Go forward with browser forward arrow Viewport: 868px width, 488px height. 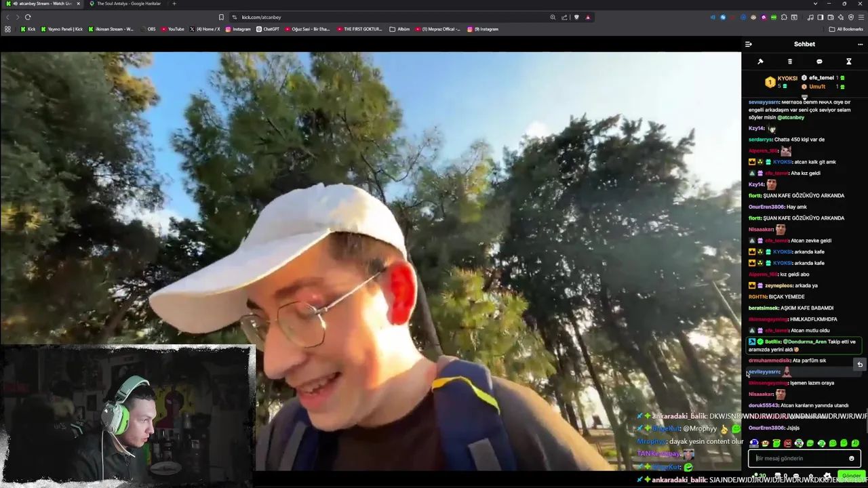pyautogui.click(x=17, y=17)
